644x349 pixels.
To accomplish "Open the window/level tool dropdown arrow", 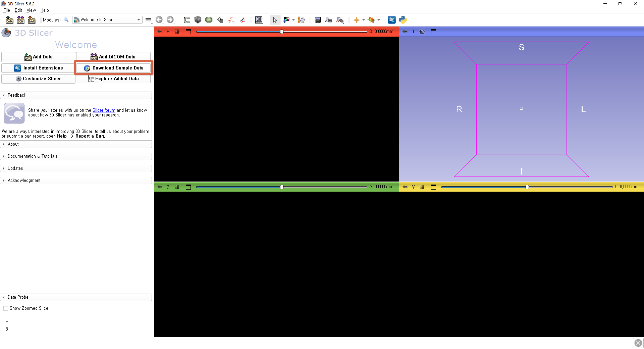I will click(x=293, y=20).
